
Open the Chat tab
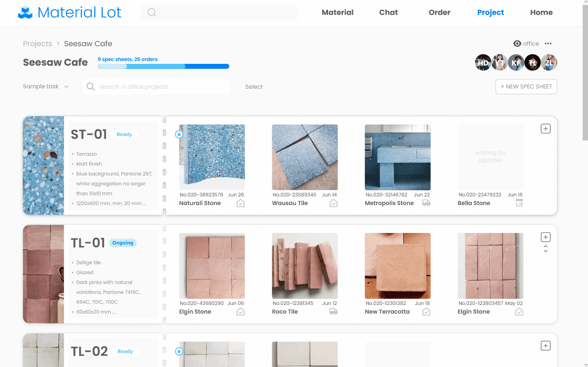coord(388,12)
